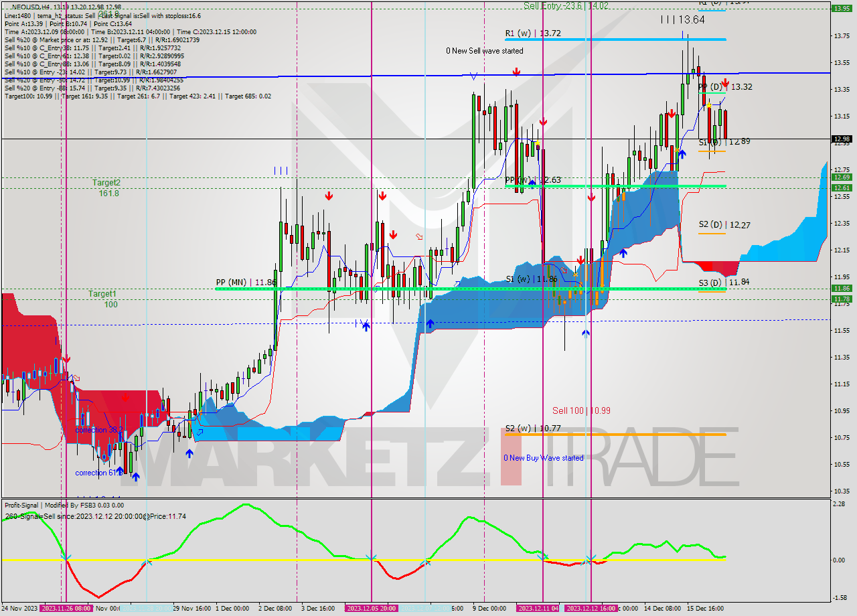
Task: Select the S3 (D) 11.84 label
Action: point(724,283)
